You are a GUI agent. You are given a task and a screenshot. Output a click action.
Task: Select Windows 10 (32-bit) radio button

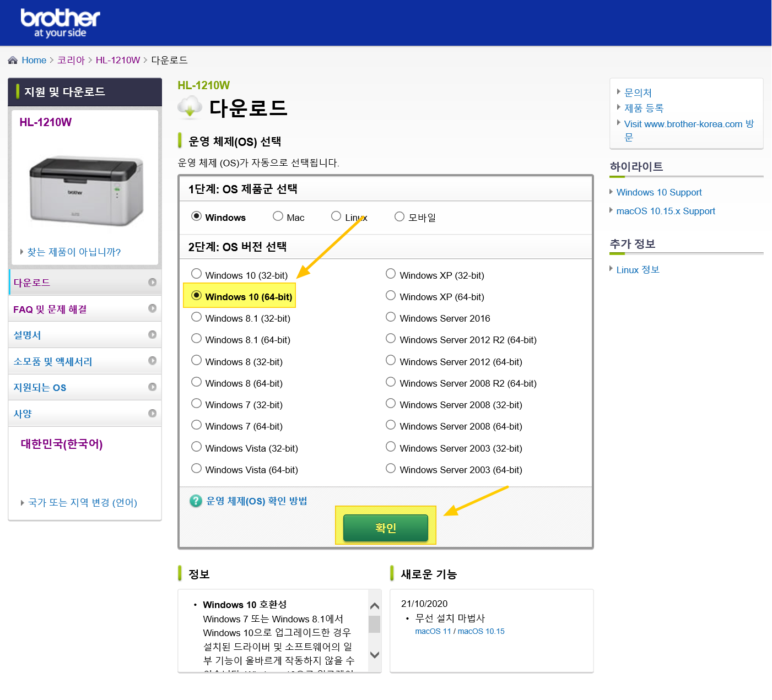click(x=196, y=273)
